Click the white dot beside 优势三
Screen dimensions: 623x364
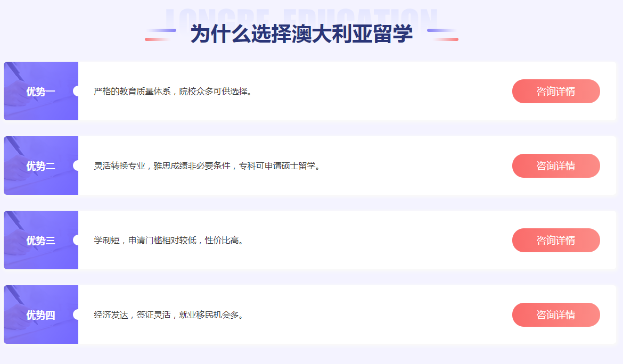(x=77, y=240)
